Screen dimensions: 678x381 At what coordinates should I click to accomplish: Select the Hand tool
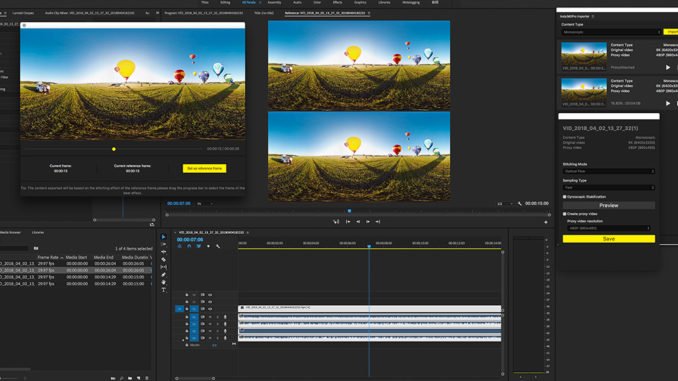(x=163, y=282)
